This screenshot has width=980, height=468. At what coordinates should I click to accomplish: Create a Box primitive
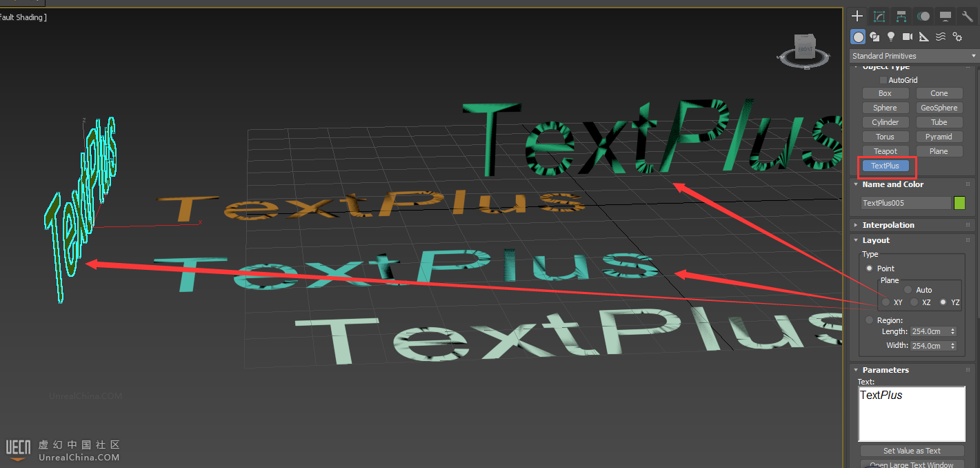click(885, 93)
